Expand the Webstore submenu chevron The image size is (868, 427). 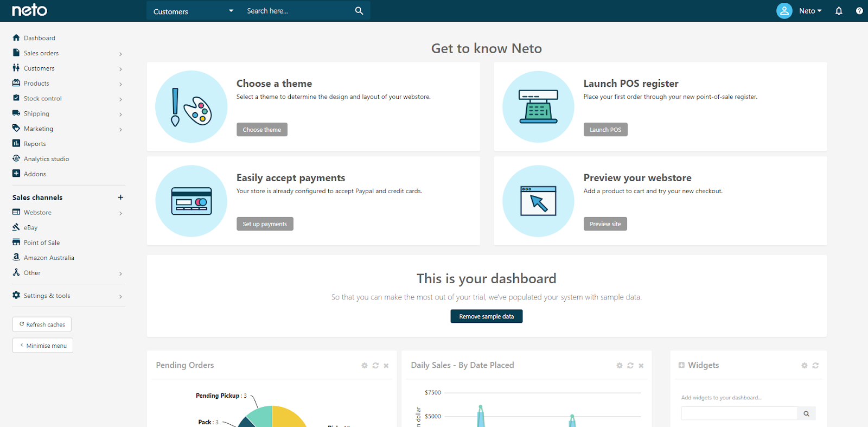120,213
